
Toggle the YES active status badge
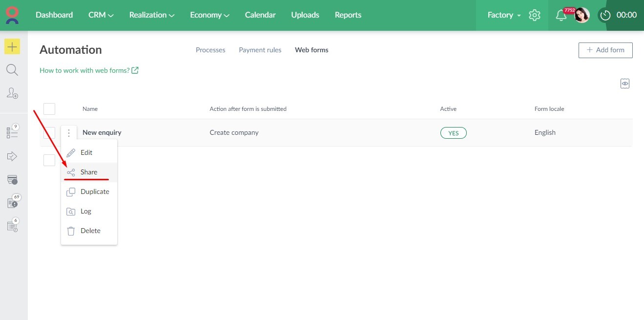pyautogui.click(x=453, y=133)
